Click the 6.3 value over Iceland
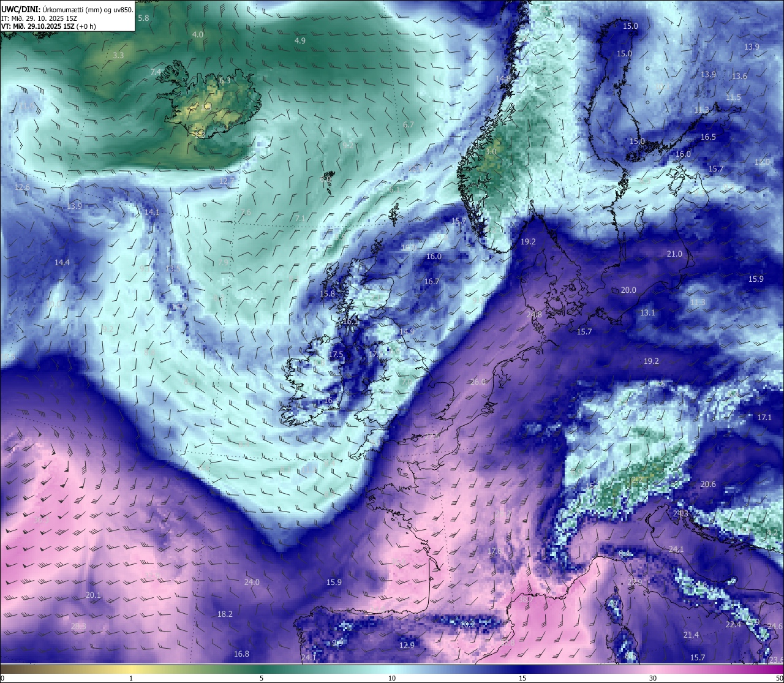 225,80
